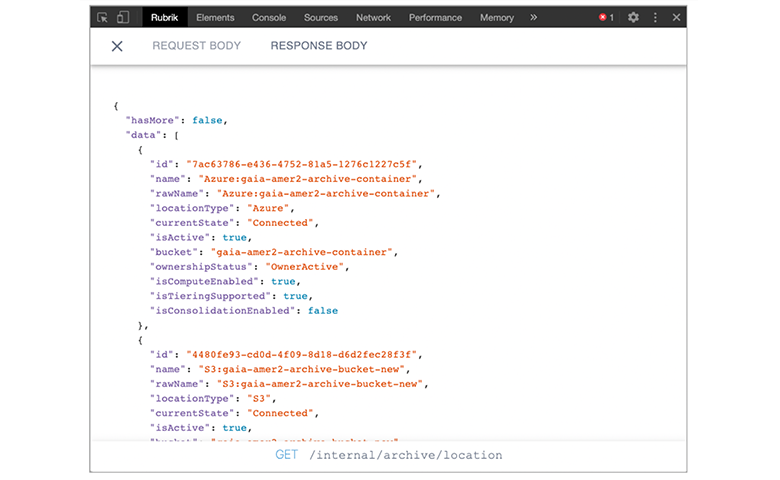Click isTieringSupported true value

[x=295, y=296]
